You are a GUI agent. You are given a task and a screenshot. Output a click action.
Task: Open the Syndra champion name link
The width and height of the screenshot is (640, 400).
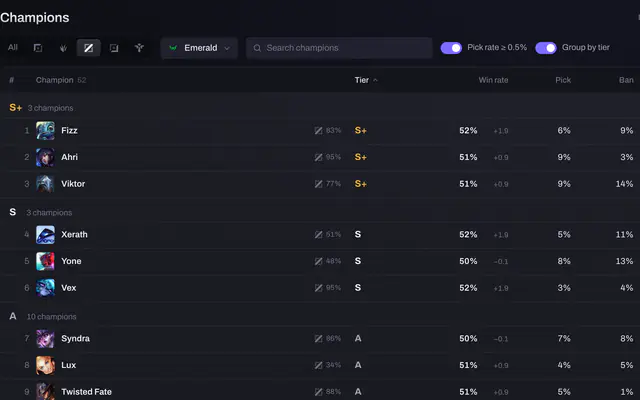point(76,339)
